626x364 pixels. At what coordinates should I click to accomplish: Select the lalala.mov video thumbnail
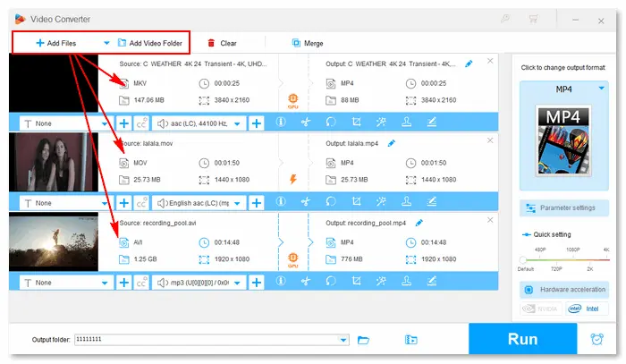coord(54,162)
